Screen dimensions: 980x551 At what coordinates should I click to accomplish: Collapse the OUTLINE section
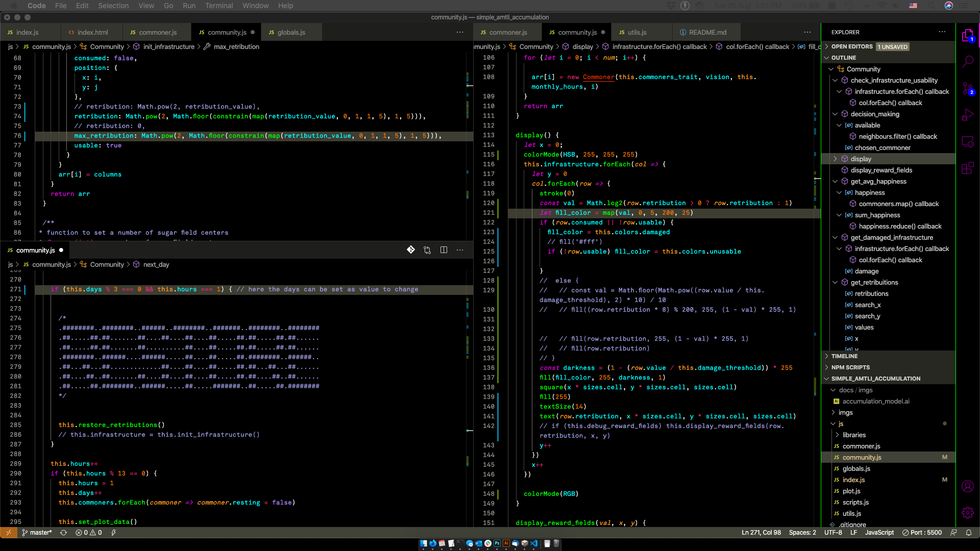[x=843, y=58]
